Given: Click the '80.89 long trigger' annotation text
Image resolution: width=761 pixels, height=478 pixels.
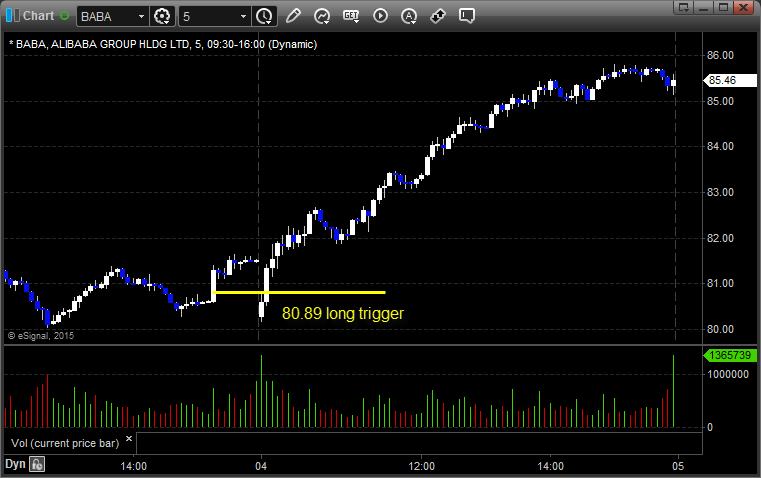Looking at the screenshot, I should pyautogui.click(x=343, y=313).
